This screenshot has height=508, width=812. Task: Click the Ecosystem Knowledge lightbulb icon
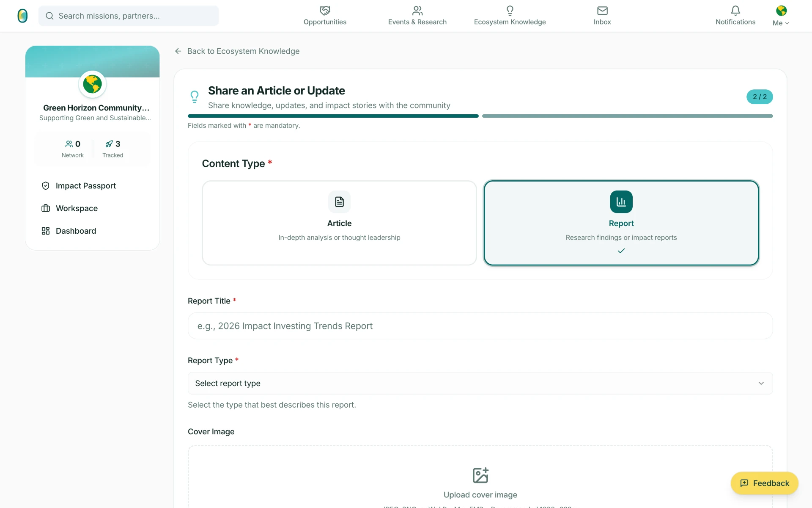(510, 10)
